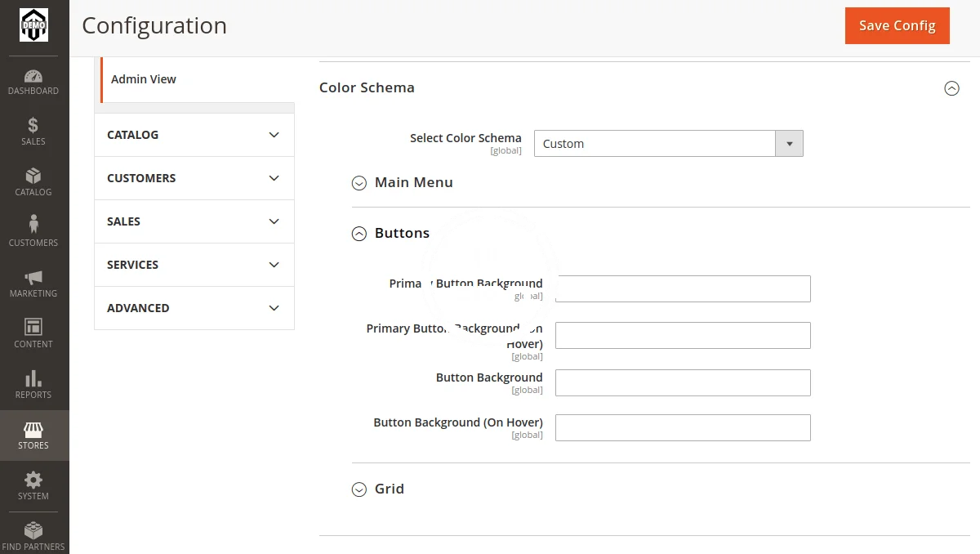Open the Sales menu in sidebar
The image size is (980, 554).
coord(33,132)
